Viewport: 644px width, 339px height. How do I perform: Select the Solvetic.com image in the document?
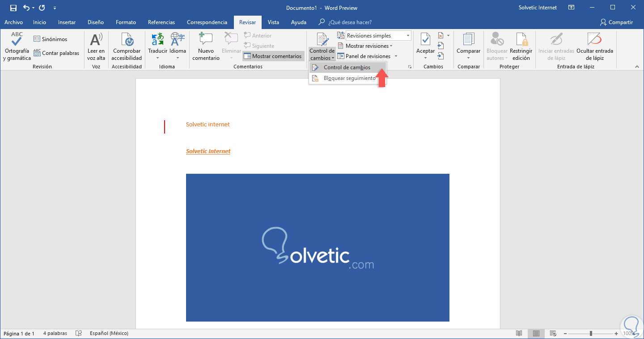click(x=318, y=247)
